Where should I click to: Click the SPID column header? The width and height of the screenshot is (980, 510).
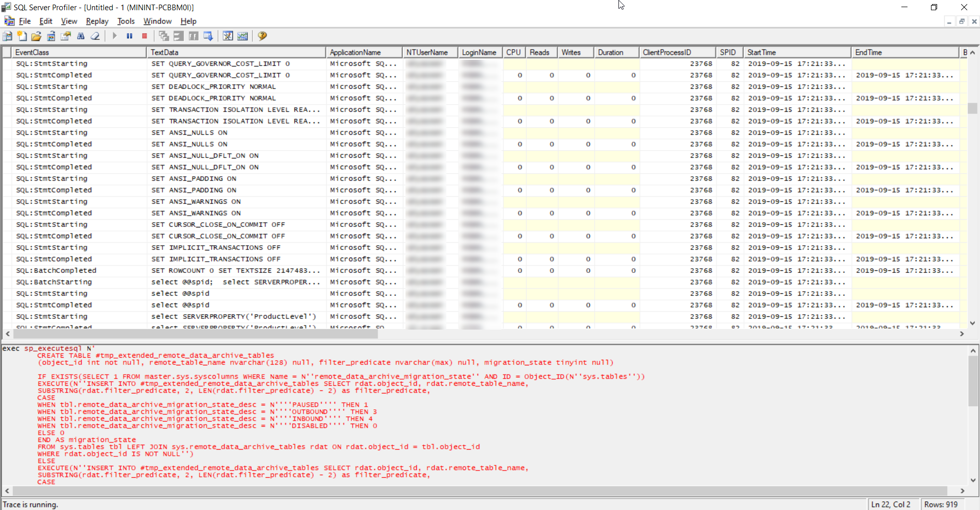pos(729,52)
